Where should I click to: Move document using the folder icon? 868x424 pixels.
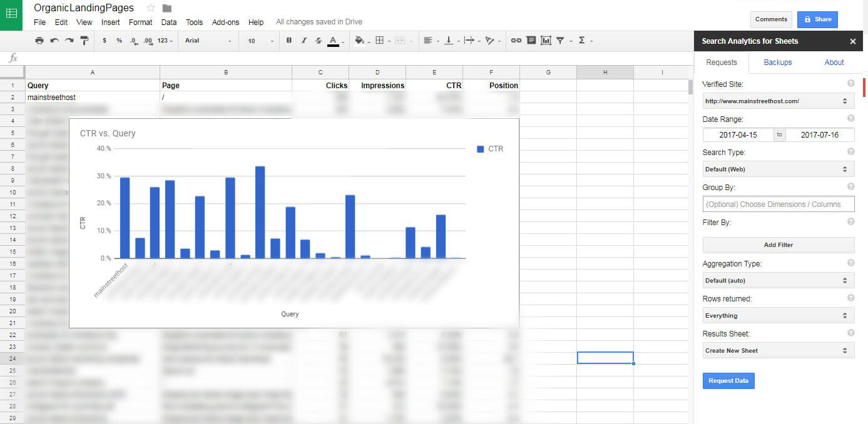pos(167,8)
